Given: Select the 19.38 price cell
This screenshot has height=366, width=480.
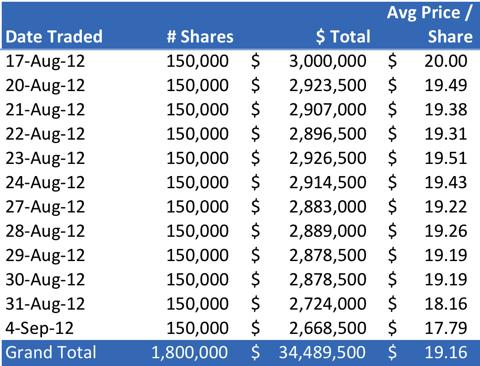Looking at the screenshot, I should 446,109.
